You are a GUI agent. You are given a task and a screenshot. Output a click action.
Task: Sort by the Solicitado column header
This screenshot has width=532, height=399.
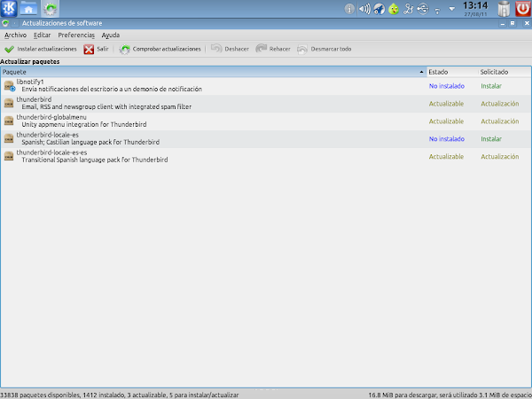point(505,72)
